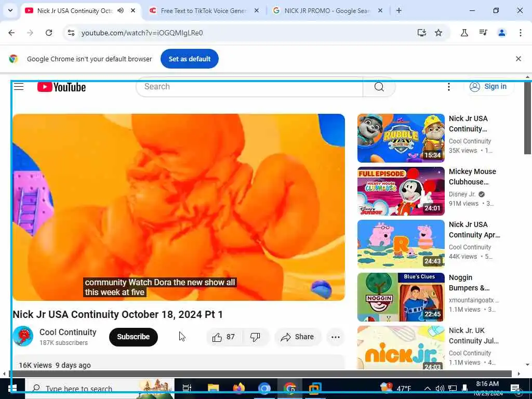Screen dimensions: 532x399
Task: Click the video player area
Action: click(179, 207)
